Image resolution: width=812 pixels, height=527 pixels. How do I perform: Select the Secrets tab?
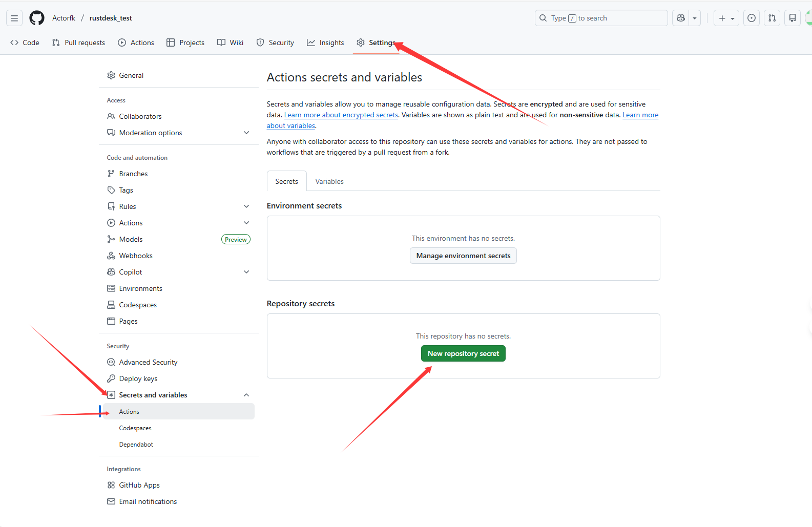click(x=286, y=181)
